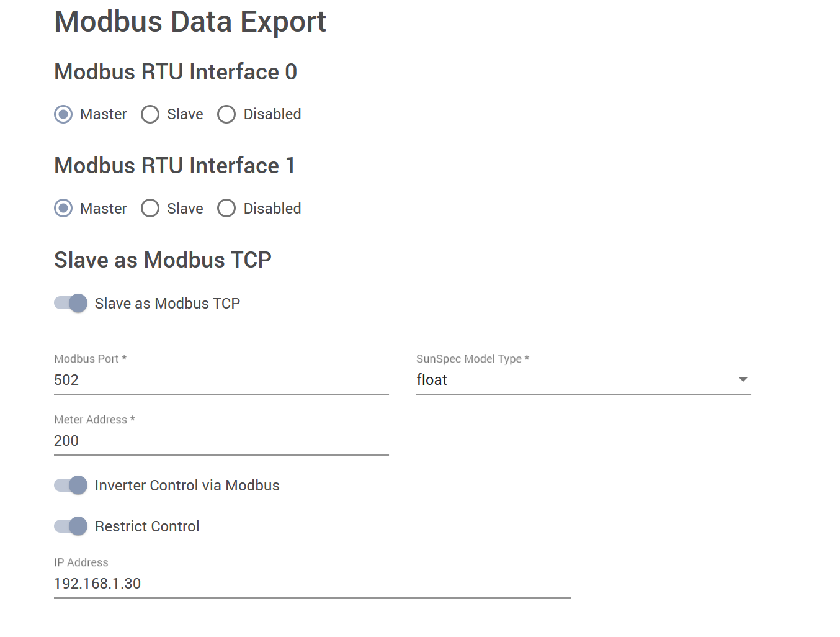Select Master for Modbus RTU Interface 1

click(63, 209)
